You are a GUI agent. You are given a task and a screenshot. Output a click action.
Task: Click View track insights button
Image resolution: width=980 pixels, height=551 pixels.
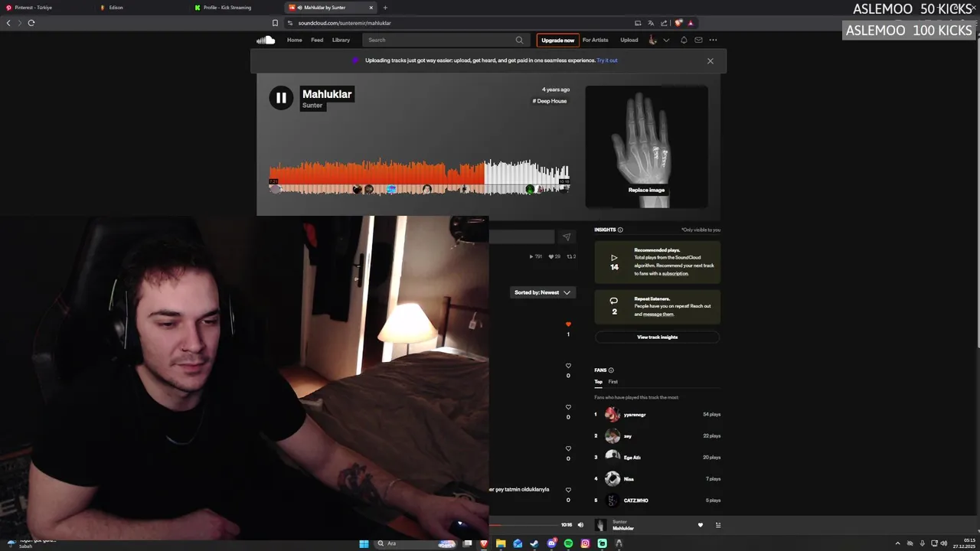pyautogui.click(x=657, y=337)
